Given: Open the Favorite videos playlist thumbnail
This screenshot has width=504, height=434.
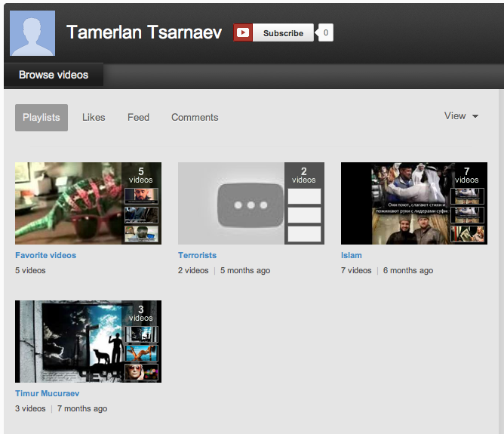Looking at the screenshot, I should [x=88, y=203].
